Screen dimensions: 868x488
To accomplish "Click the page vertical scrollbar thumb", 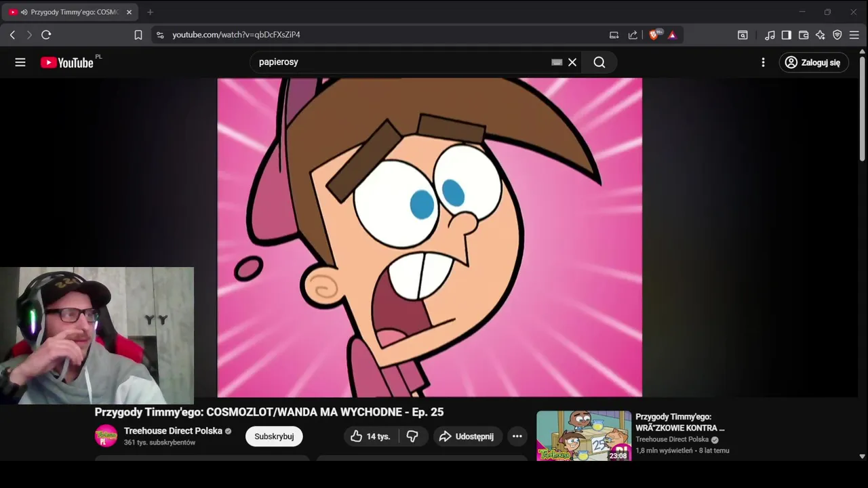I will pos(863,110).
